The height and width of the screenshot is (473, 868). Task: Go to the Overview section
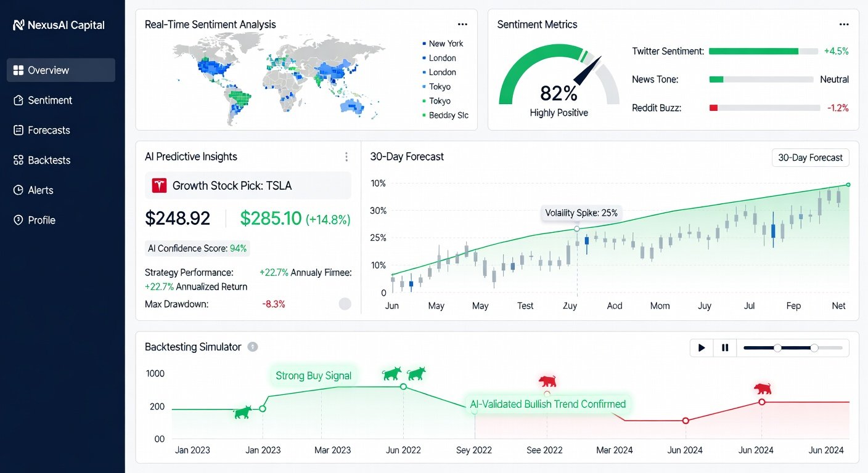click(x=60, y=70)
